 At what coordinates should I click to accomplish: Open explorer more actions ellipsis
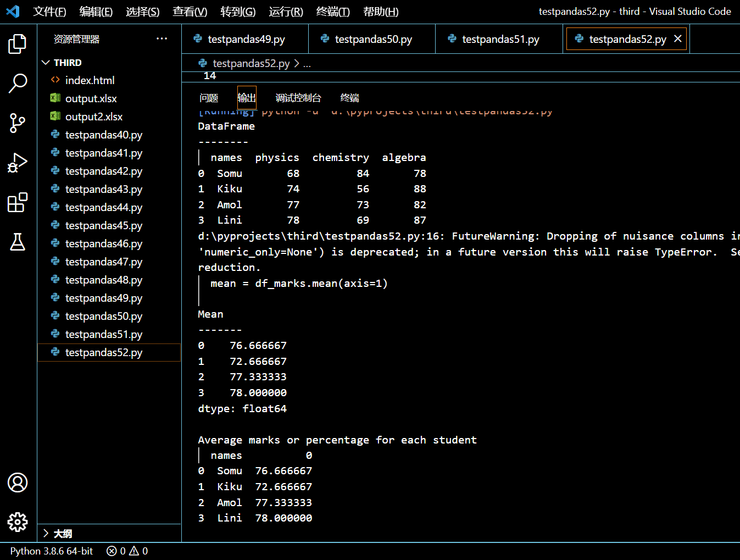coord(162,38)
